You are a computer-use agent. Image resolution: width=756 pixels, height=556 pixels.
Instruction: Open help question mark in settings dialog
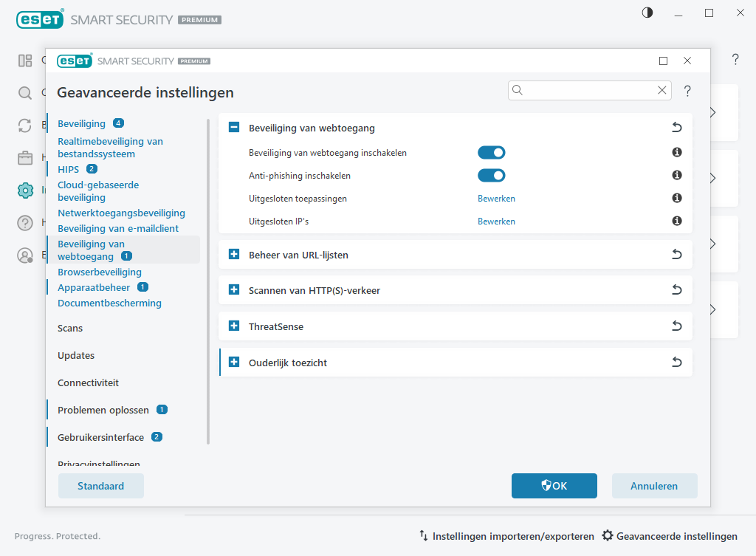(x=687, y=91)
